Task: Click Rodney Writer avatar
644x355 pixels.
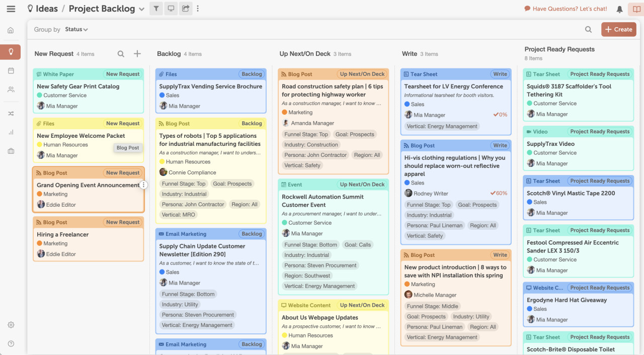Action: tap(409, 193)
